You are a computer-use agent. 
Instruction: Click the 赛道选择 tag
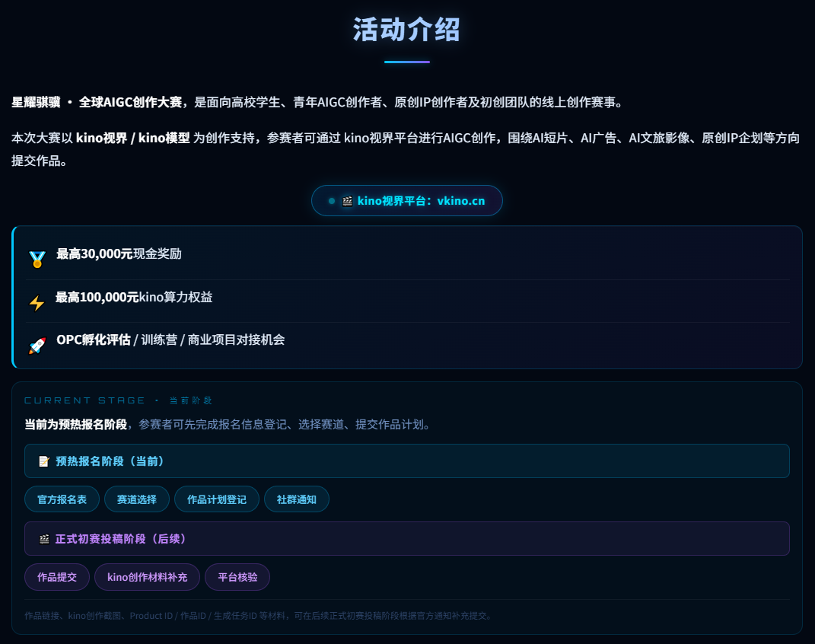click(137, 499)
